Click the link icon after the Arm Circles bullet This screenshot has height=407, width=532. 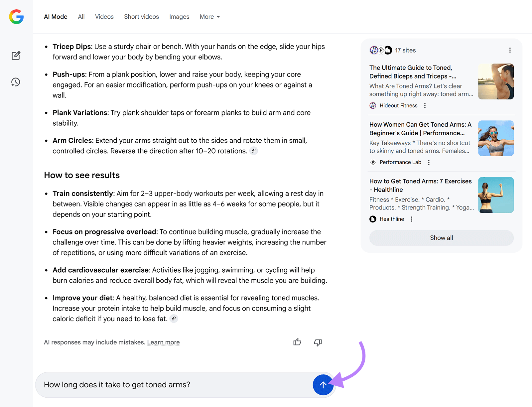click(x=254, y=151)
